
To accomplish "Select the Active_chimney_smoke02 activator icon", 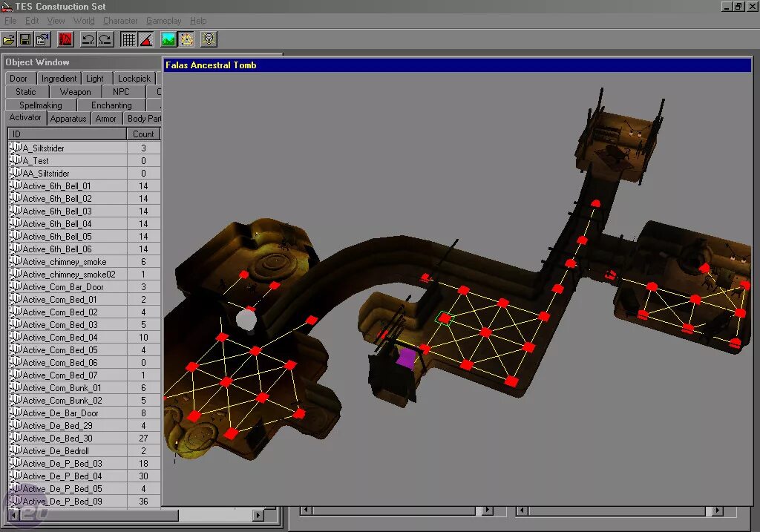I will click(16, 273).
